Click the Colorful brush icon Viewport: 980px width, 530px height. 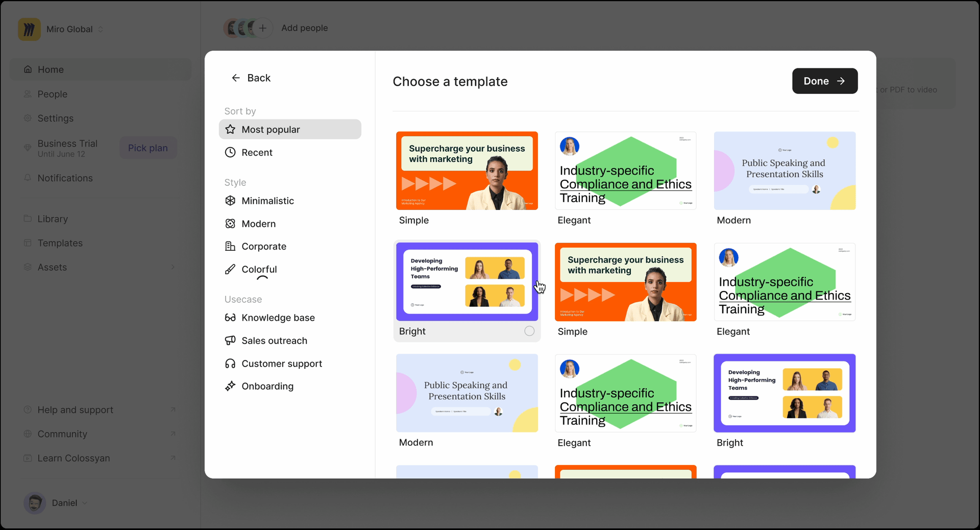230,269
